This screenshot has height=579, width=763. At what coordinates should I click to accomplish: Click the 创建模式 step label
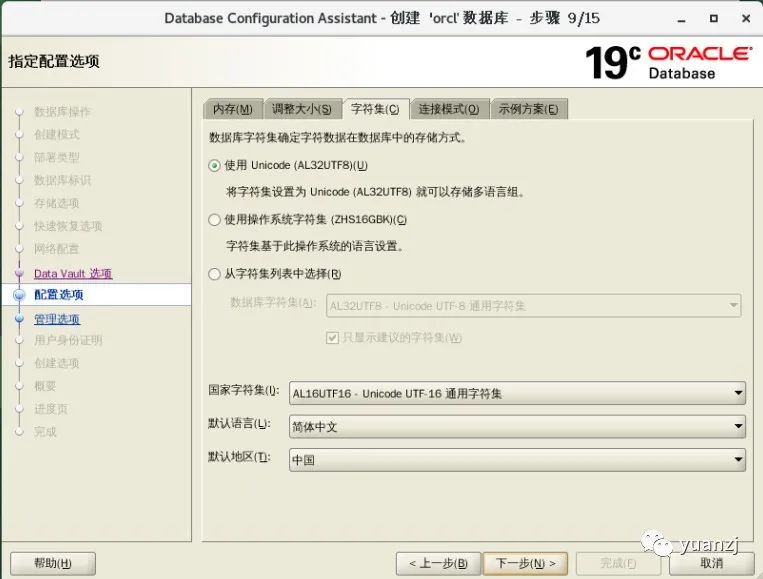pyautogui.click(x=56, y=134)
